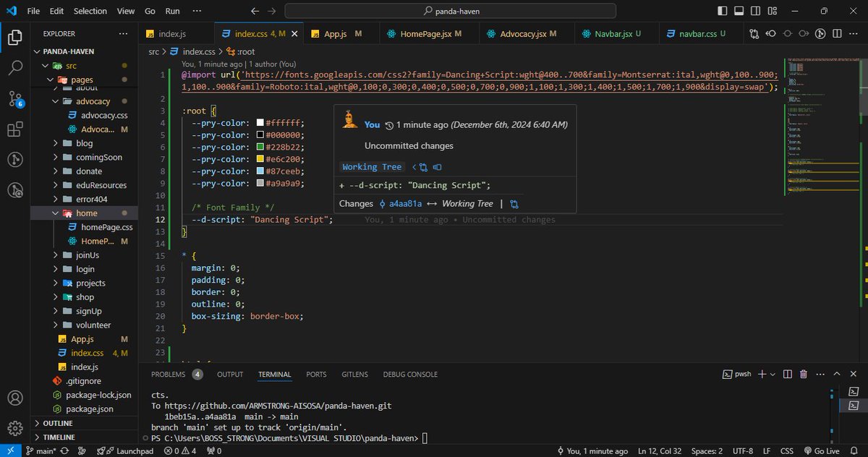Maximize the terminal panel size
This screenshot has height=457, width=868.
837,374
